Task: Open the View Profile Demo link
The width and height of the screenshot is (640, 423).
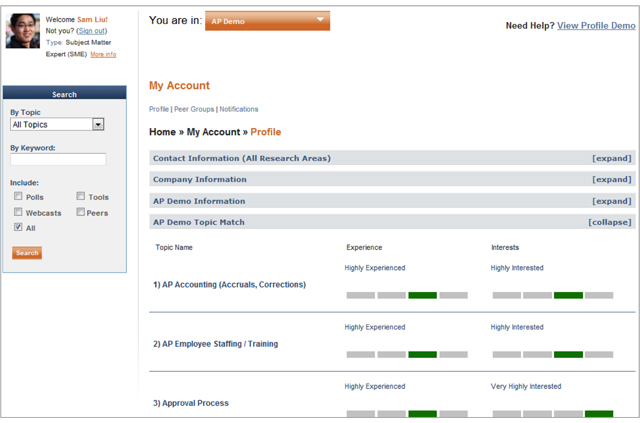Action: pos(596,26)
